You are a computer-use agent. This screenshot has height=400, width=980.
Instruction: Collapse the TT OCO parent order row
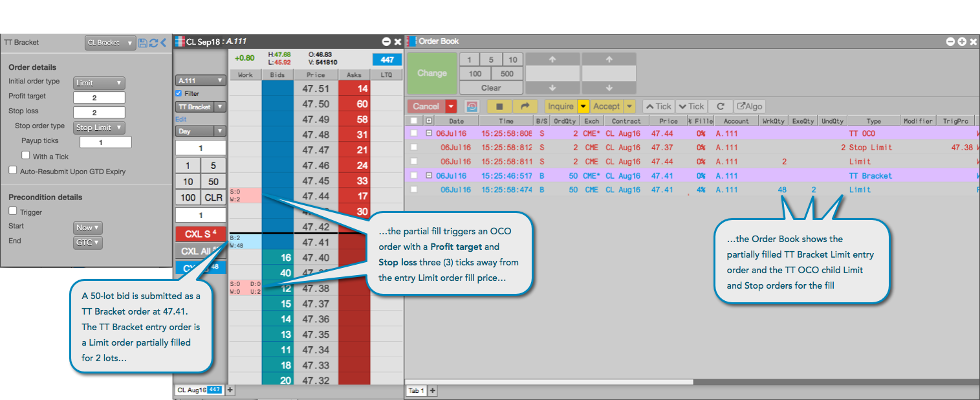pyautogui.click(x=429, y=133)
